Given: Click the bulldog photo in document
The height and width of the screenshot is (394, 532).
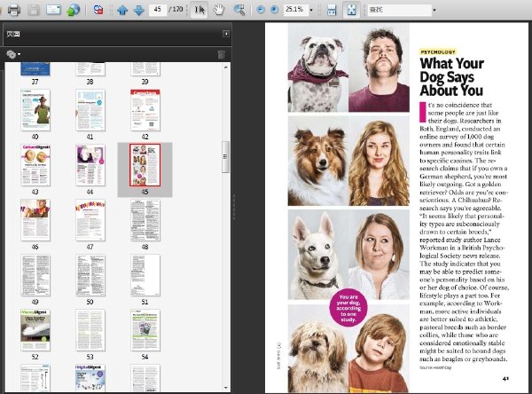Looking at the screenshot, I should click(318, 67).
